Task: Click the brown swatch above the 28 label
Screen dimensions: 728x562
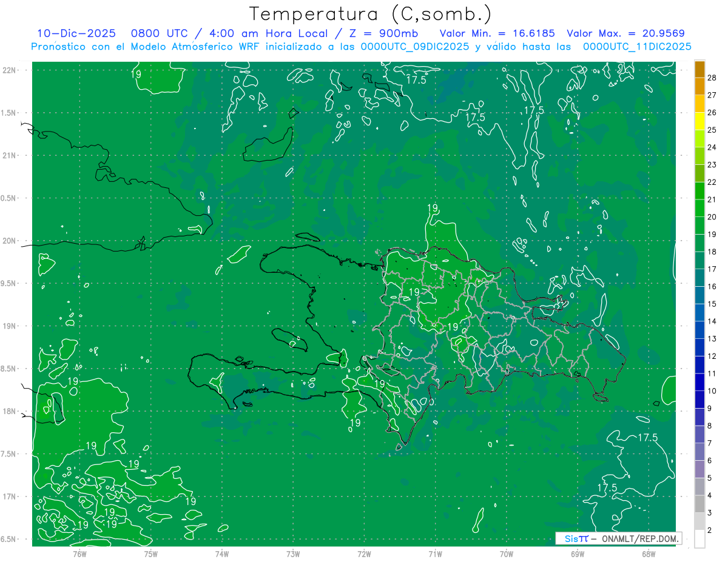Action: coord(699,69)
